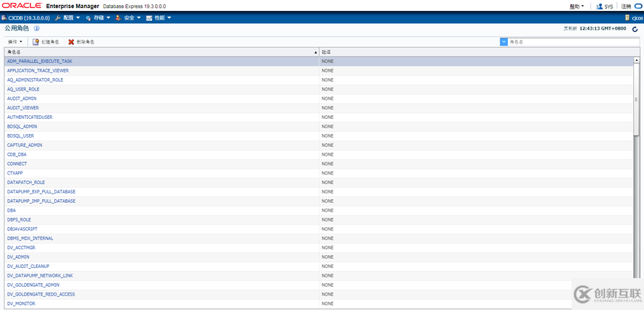Click NONE in the ADM_PARALLEL_EXECUTE_TASK row
Image resolution: width=644 pixels, height=310 pixels.
click(327, 61)
